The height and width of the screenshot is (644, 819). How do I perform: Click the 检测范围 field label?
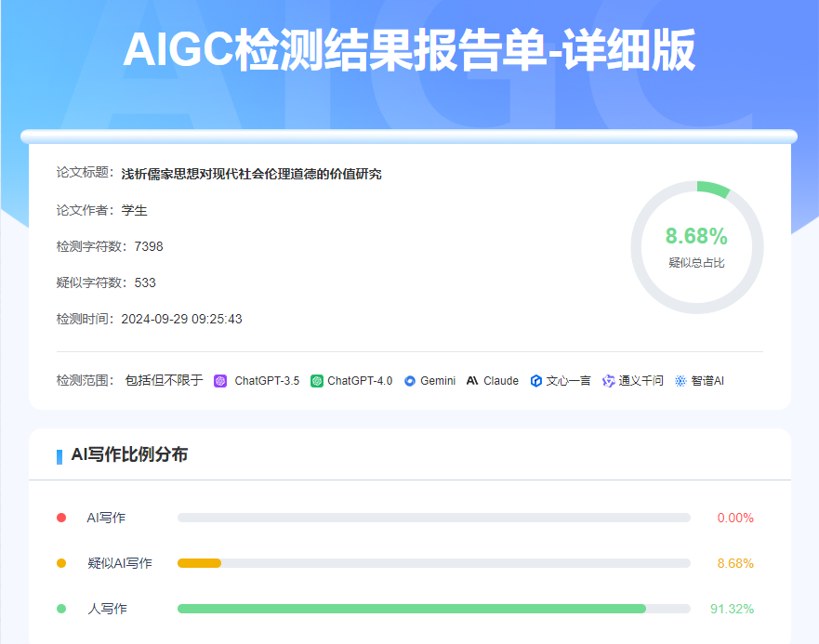pos(85,380)
